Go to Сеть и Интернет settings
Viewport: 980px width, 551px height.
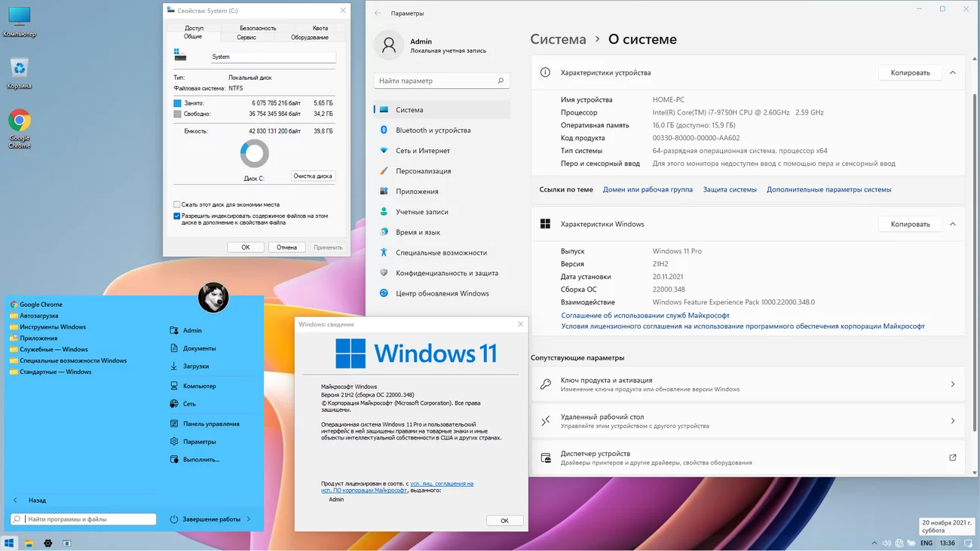(x=442, y=151)
